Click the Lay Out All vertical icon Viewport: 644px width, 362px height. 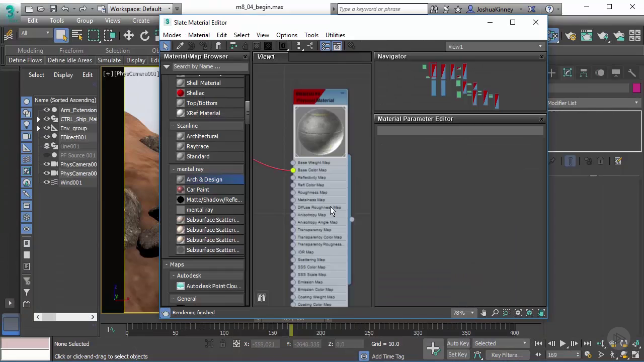tap(299, 46)
